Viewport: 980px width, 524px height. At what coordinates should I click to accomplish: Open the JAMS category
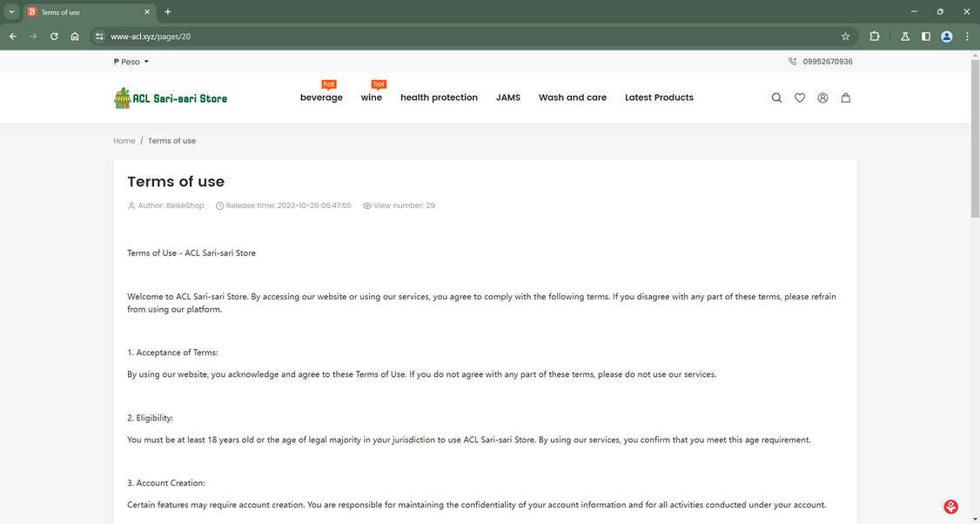coord(507,97)
